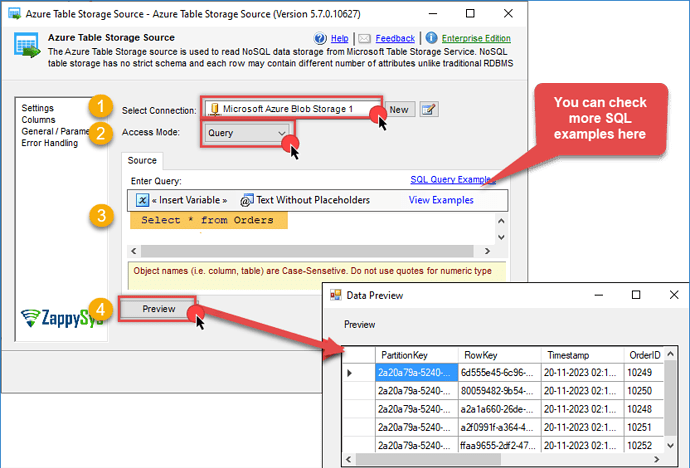Select Columns in left panel

point(38,120)
